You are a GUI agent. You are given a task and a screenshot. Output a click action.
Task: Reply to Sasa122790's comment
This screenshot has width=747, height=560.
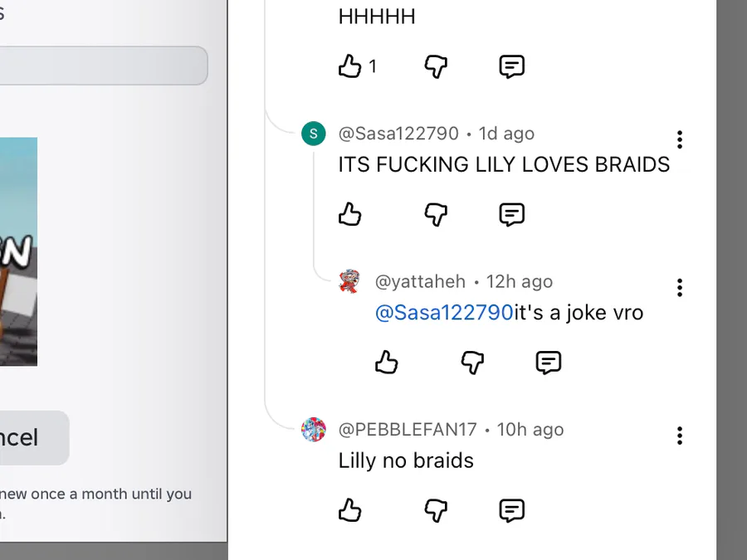[511, 215]
